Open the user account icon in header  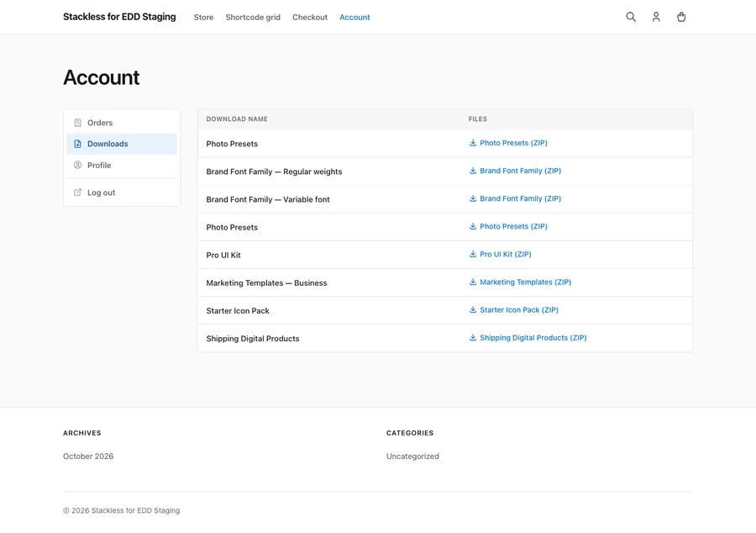(x=656, y=17)
